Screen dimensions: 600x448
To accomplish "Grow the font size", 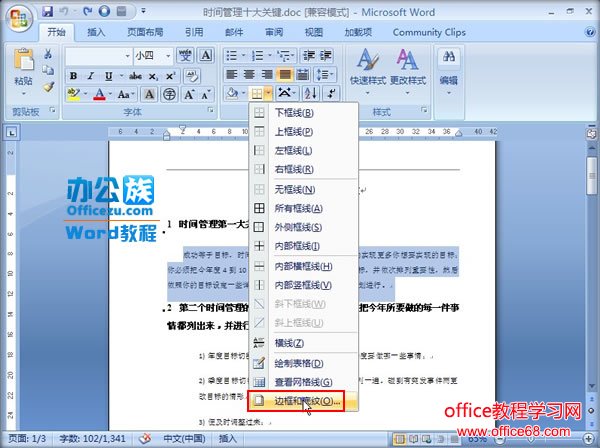I will (189, 94).
